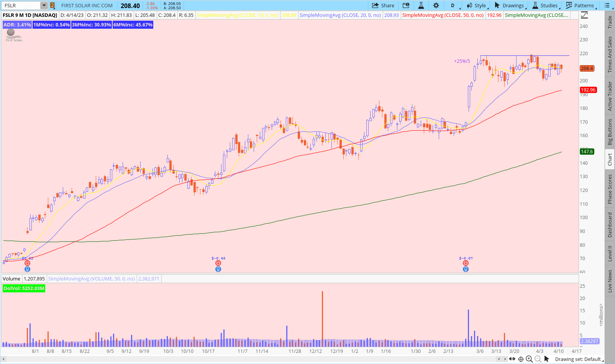This screenshot has height=364, width=615.
Task: Click the Share icon button
Action: [383, 5]
